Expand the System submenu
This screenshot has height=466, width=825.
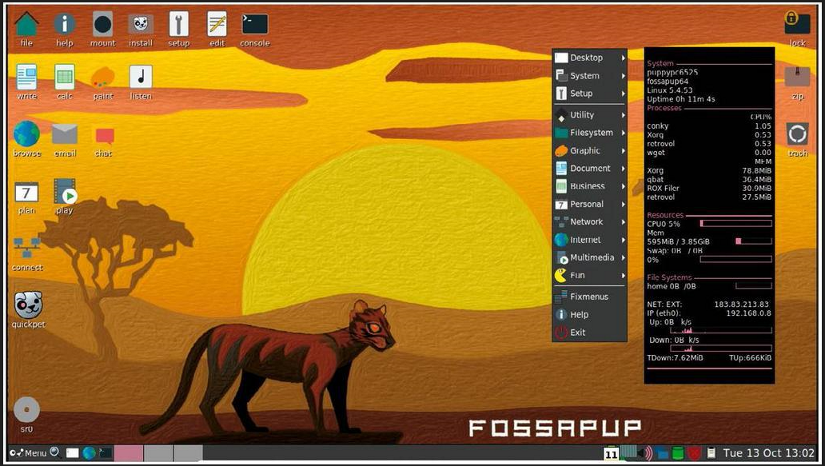pyautogui.click(x=590, y=76)
